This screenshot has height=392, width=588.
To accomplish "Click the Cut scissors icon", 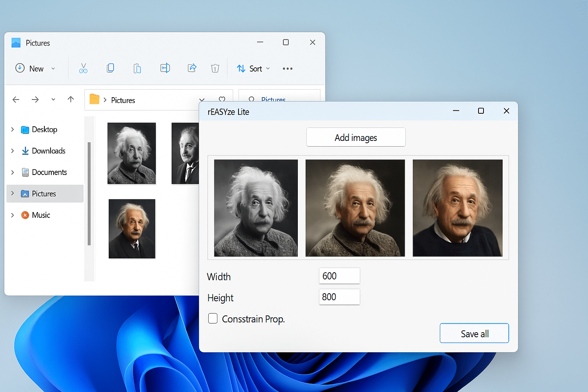I will tap(83, 69).
